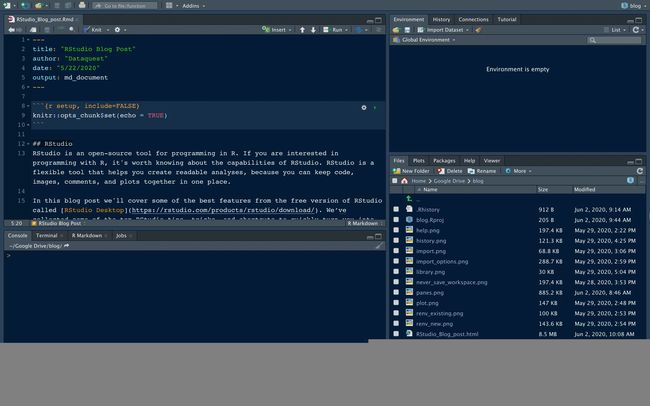Viewport: 650px width, 406px height.
Task: Click the clear console broom icon
Action: [379, 246]
